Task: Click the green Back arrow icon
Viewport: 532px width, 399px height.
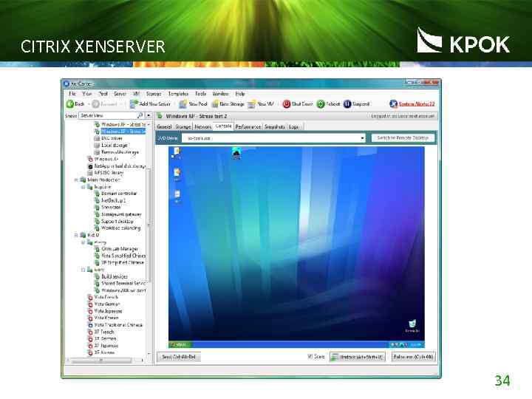Action: (69, 104)
